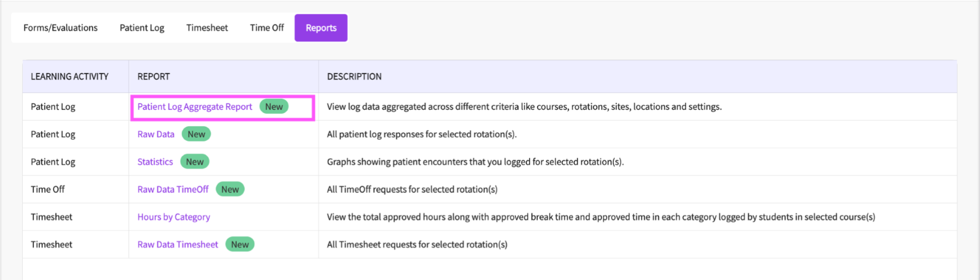Open the Forms/Evaluations tab
The image size is (980, 280).
(x=60, y=28)
